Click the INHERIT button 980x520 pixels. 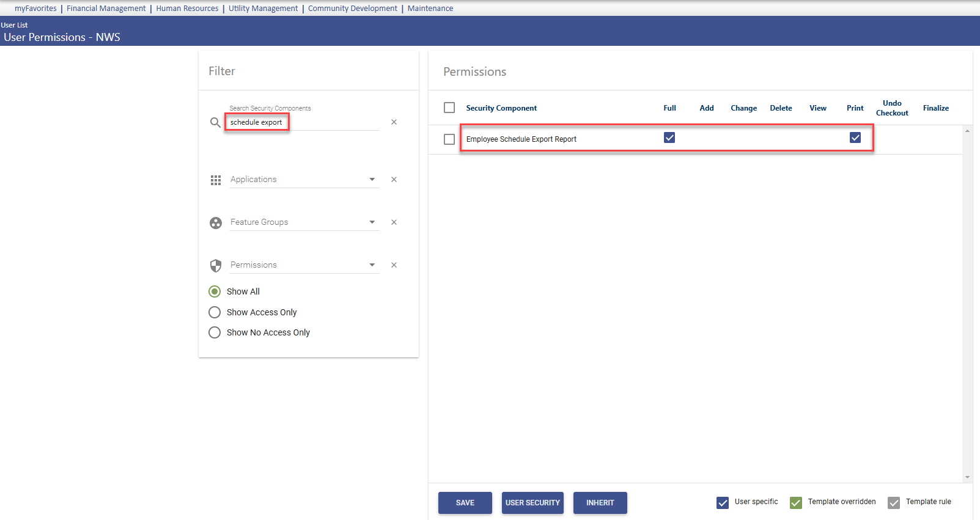(x=600, y=503)
